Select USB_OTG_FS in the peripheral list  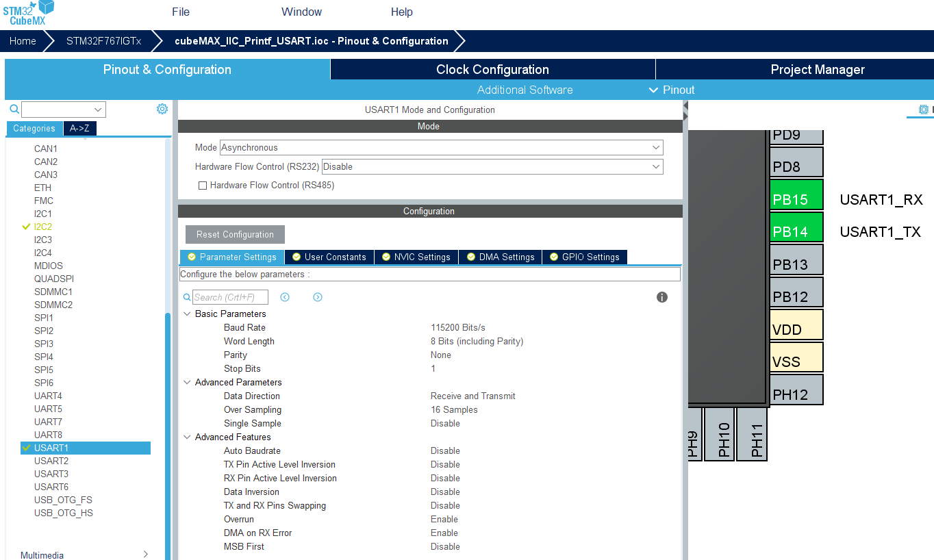[63, 500]
